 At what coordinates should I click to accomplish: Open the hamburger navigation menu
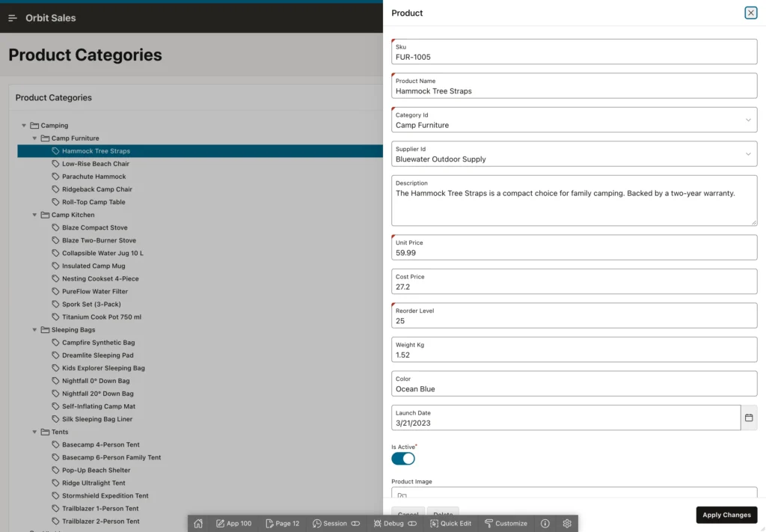[x=13, y=18]
